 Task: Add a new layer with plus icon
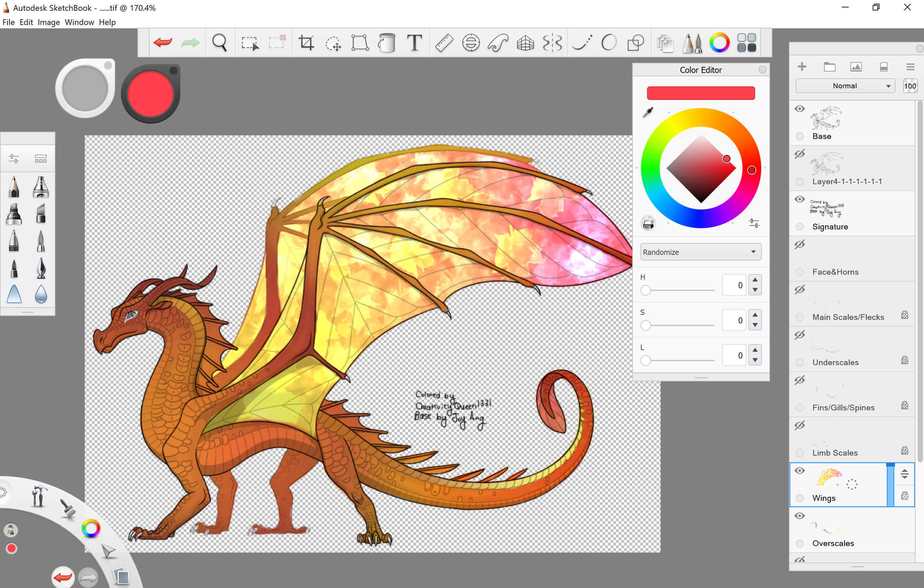802,67
